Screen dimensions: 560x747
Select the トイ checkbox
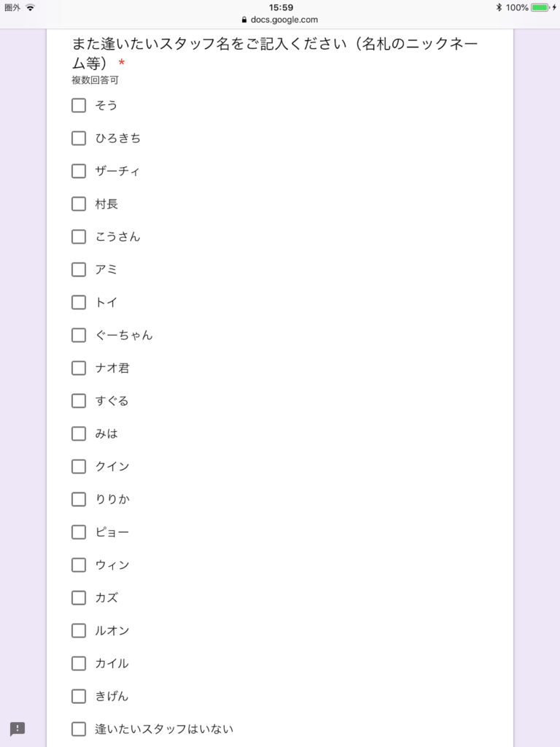(79, 302)
